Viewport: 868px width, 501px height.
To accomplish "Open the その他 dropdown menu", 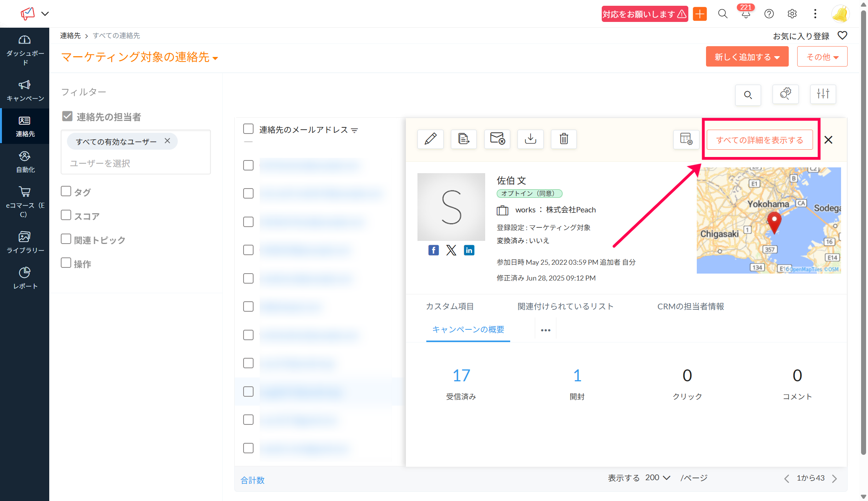I will 822,57.
